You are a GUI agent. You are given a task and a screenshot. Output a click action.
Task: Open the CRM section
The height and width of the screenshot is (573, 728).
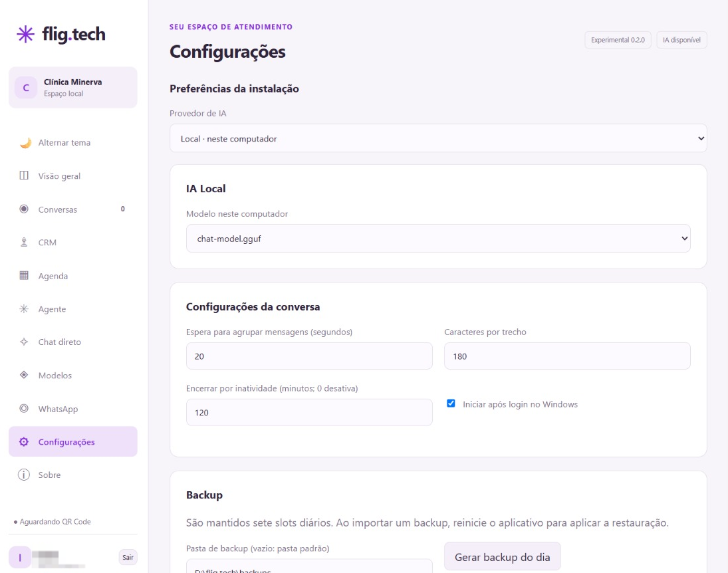(x=73, y=242)
